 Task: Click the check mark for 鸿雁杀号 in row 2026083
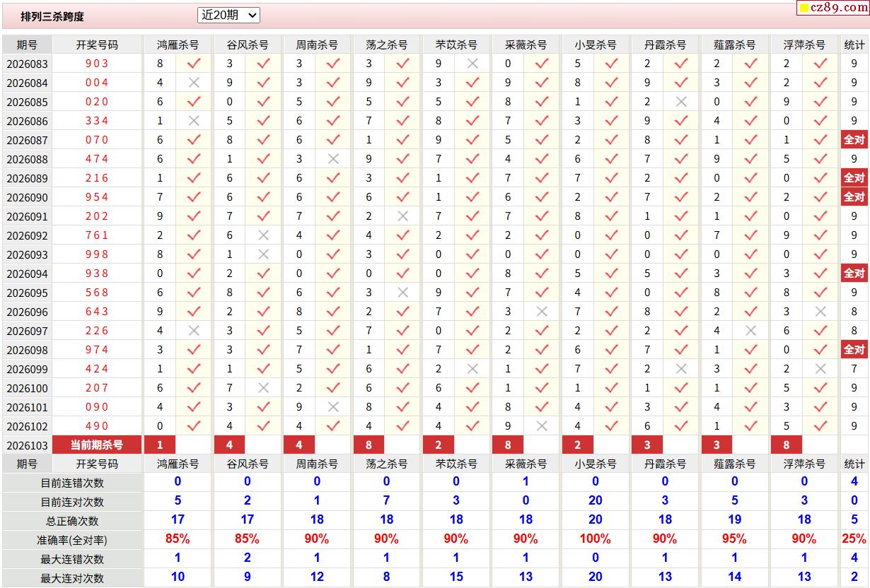tap(194, 64)
